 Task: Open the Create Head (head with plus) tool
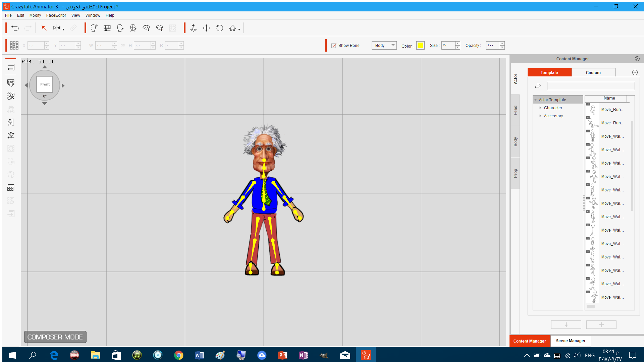coord(94,28)
